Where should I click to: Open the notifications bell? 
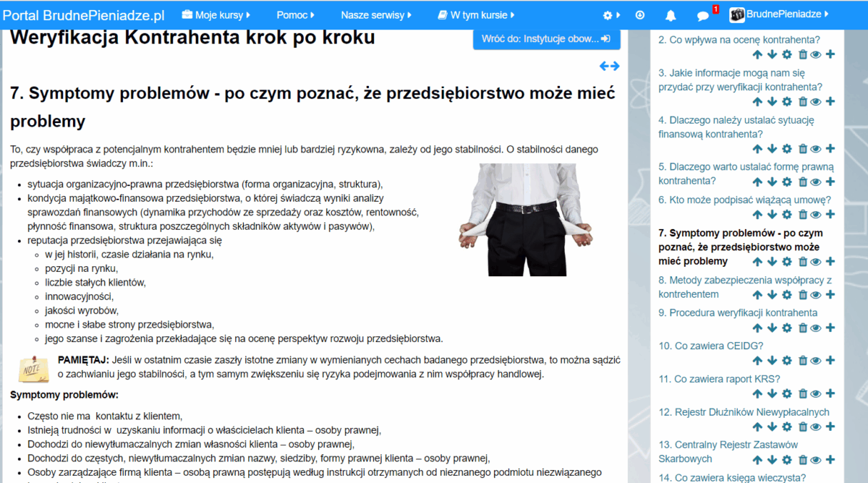coord(671,15)
